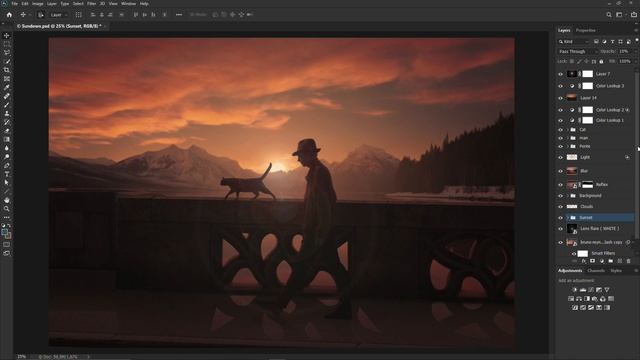Click the background color swatch

pyautogui.click(x=9, y=236)
